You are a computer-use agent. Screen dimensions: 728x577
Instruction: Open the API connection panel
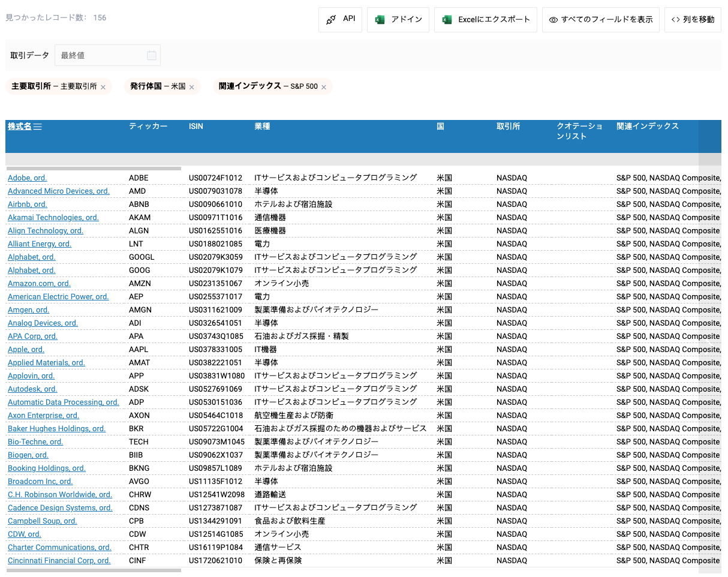[340, 19]
